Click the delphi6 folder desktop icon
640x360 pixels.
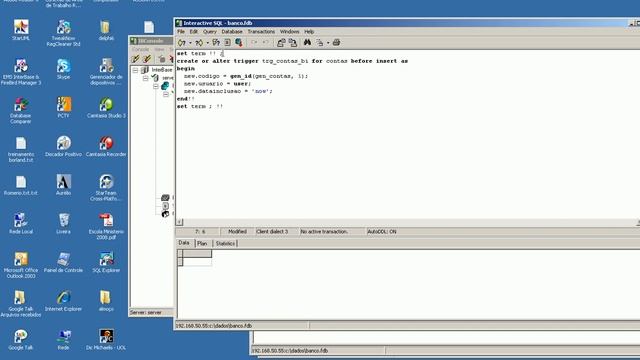pos(106,30)
